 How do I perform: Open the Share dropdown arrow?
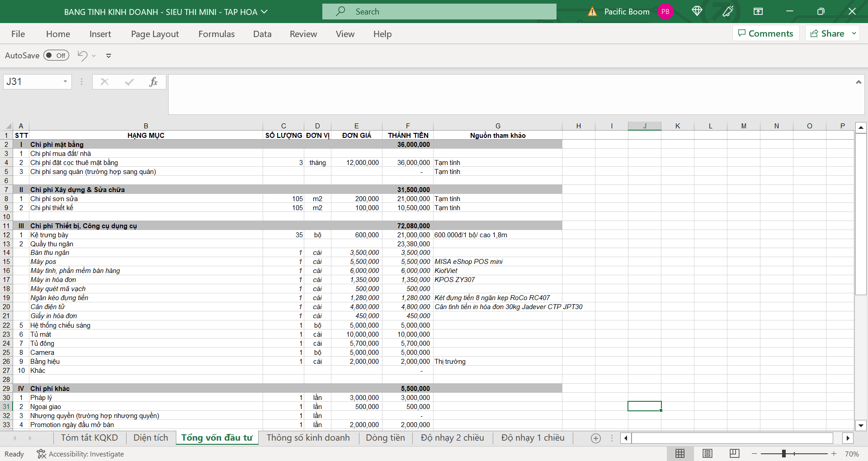[854, 33]
